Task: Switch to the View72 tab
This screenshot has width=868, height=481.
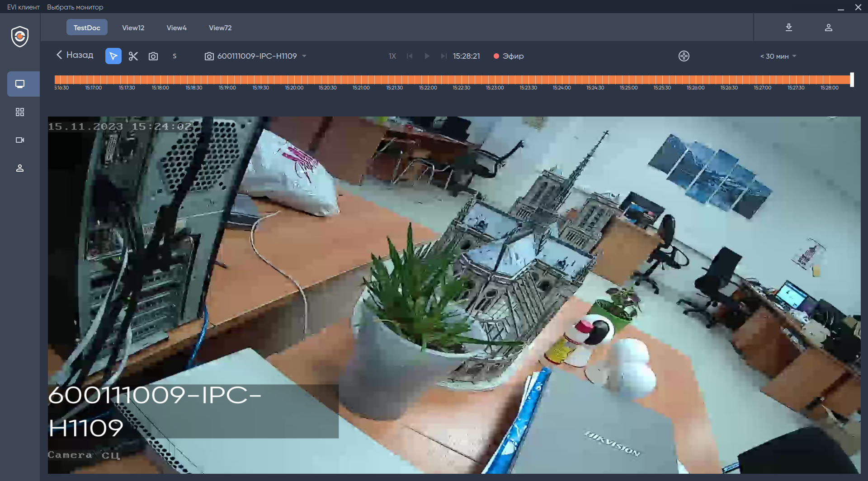Action: 220,28
